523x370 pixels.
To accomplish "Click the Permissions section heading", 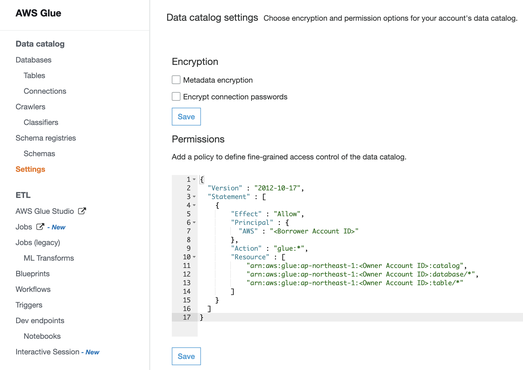I will pyautogui.click(x=198, y=139).
